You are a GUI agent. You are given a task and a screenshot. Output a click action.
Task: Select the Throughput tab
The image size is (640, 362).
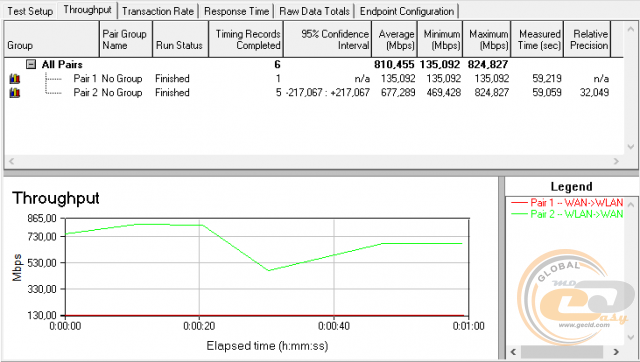[87, 10]
